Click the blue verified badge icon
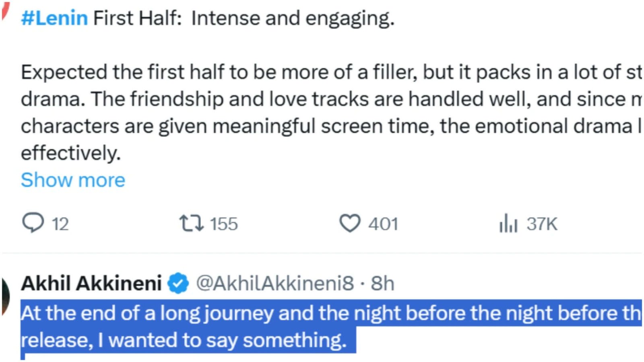 click(178, 284)
